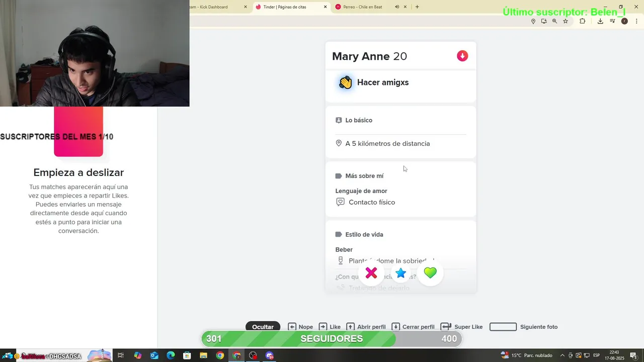644x362 pixels.
Task: Open Task View in the taskbar
Action: [x=121, y=355]
